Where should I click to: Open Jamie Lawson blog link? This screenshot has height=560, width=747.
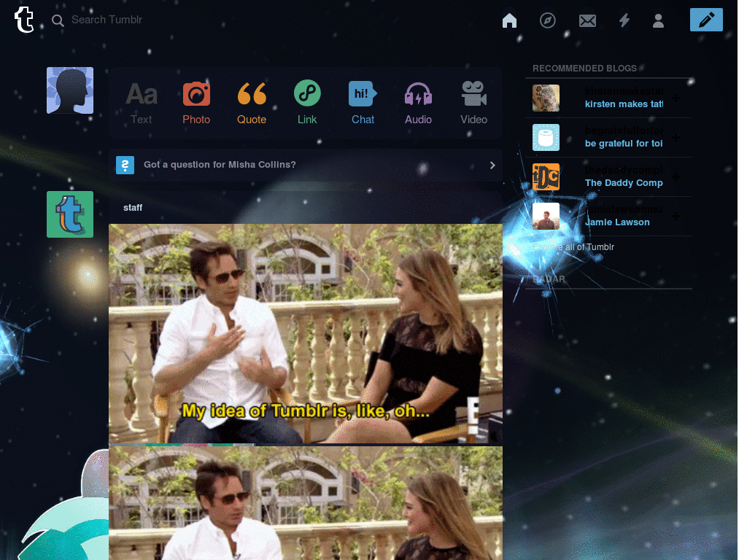point(617,222)
